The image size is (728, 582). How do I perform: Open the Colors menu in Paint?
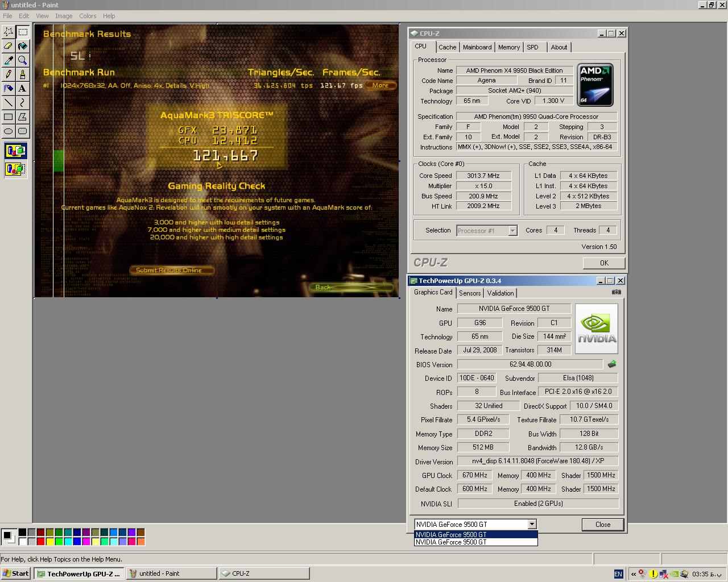[x=88, y=16]
